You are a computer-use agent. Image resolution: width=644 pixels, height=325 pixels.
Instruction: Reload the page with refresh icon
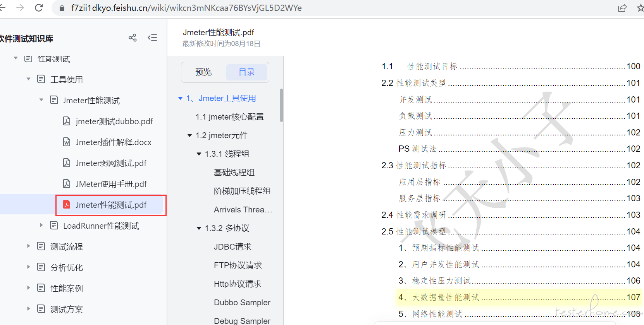[39, 8]
